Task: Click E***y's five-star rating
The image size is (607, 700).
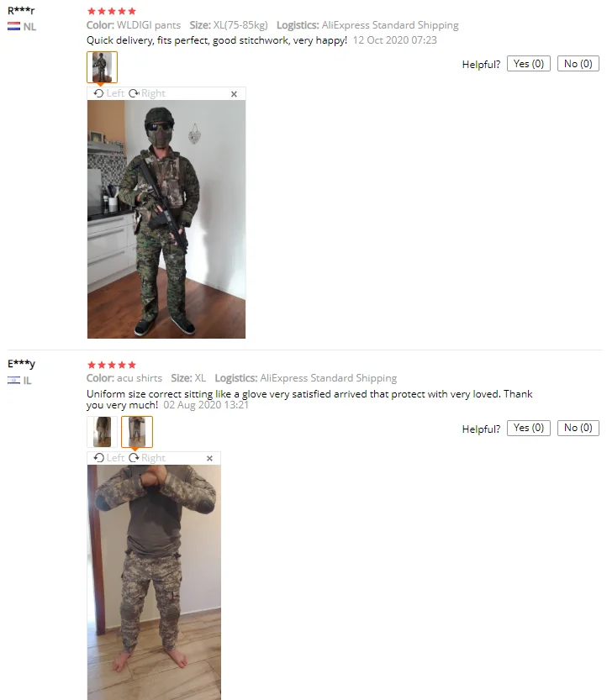Action: click(112, 366)
